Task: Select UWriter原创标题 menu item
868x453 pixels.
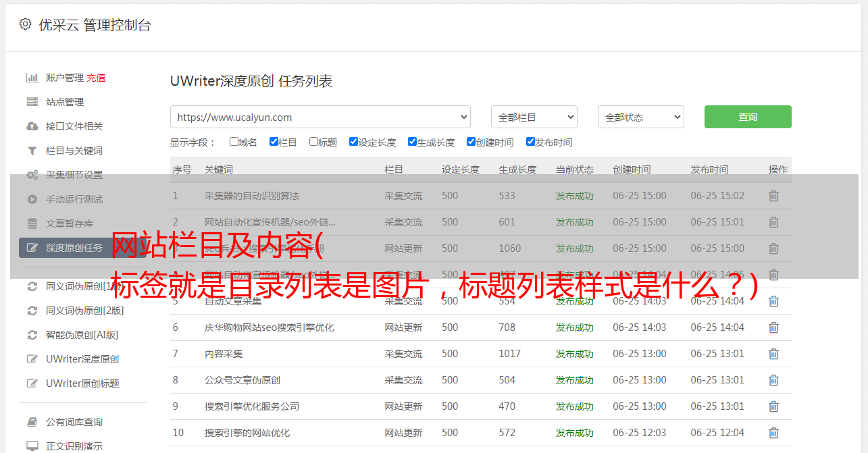Action: (x=82, y=383)
